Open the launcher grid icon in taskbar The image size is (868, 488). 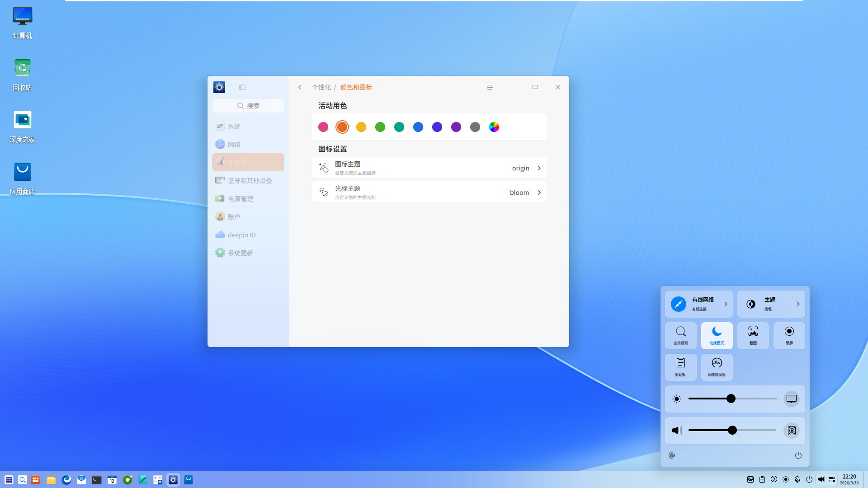click(9, 480)
